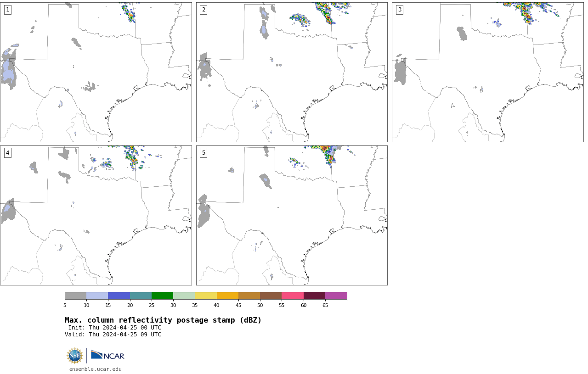Select the tan 45-50 dBZ swatch
The image size is (588, 374).
(249, 296)
